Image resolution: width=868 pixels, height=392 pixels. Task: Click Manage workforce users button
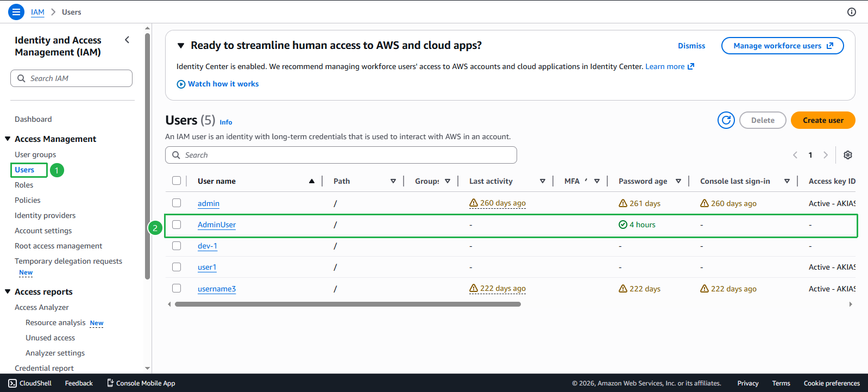pos(782,46)
